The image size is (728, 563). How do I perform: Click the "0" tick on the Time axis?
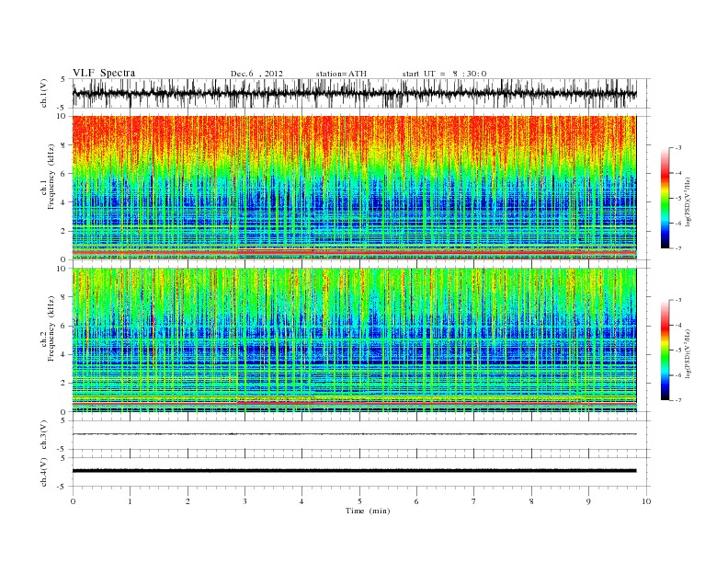[x=73, y=501]
